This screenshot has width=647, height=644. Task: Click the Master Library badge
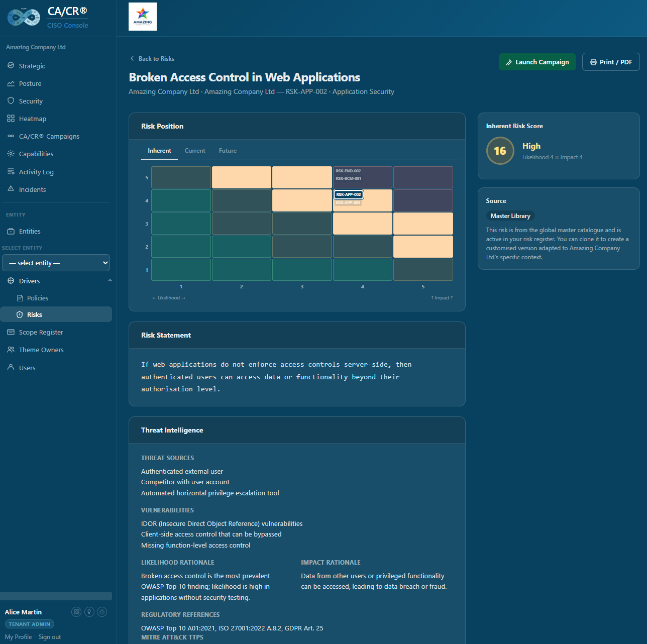pos(510,216)
